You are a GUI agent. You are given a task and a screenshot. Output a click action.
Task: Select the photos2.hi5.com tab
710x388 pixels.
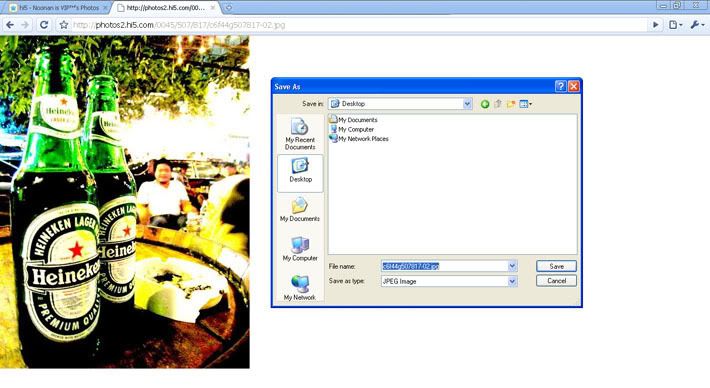point(165,8)
